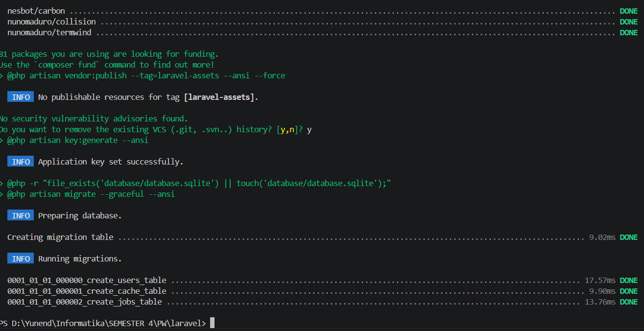Image resolution: width=644 pixels, height=331 pixels.
Task: Click the 13.76ms timing value
Action: (600, 302)
